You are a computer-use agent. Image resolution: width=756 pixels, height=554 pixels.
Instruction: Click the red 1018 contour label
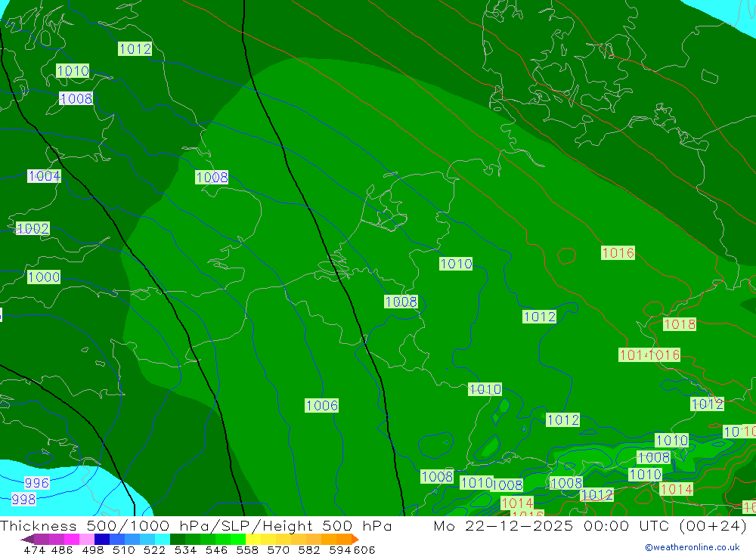[680, 324]
